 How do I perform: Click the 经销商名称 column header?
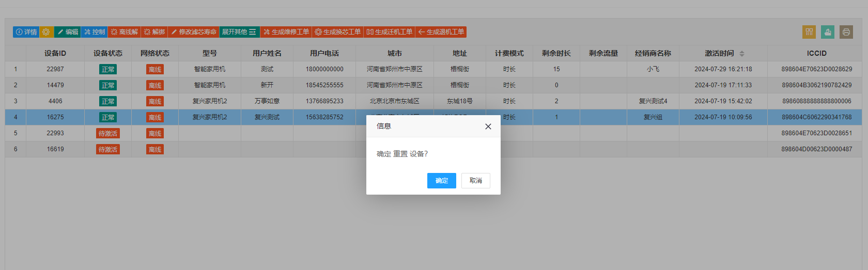click(653, 54)
